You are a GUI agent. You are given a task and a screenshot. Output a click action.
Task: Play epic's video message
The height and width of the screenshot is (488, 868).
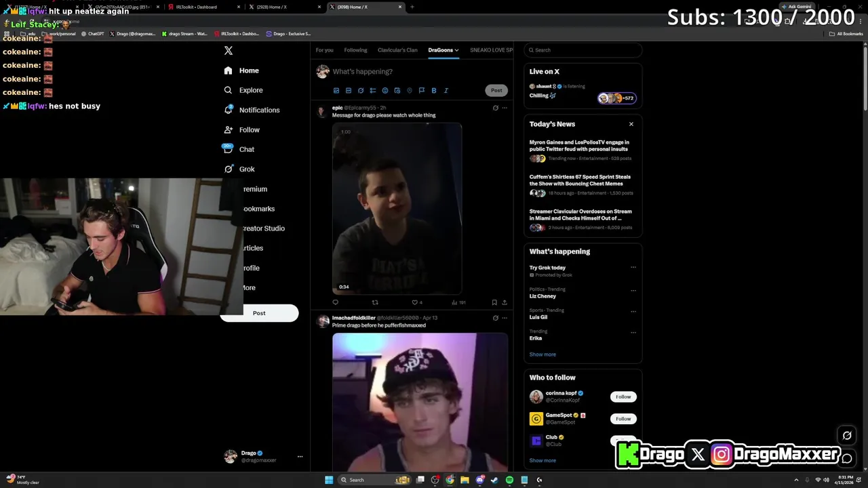pos(397,209)
